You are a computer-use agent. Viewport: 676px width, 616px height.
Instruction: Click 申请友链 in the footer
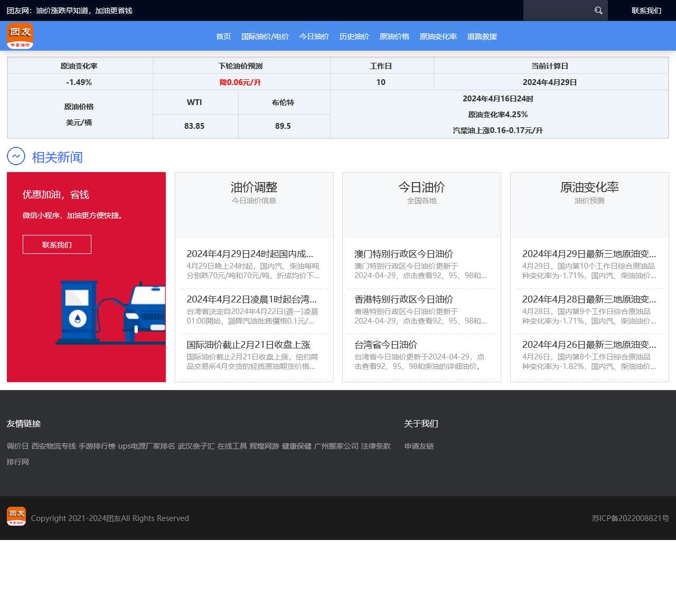point(418,446)
